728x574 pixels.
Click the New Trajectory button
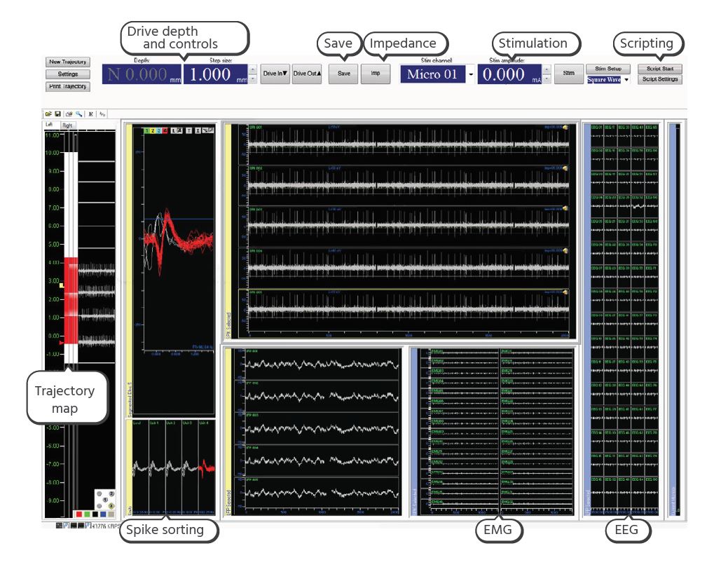click(x=68, y=62)
